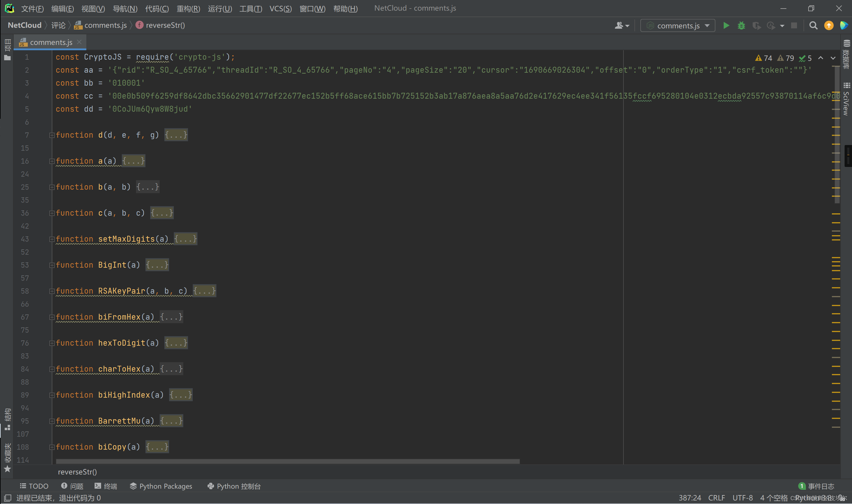Image resolution: width=852 pixels, height=504 pixels.
Task: Expand folded function hexToDigit(a)
Action: pyautogui.click(x=52, y=343)
